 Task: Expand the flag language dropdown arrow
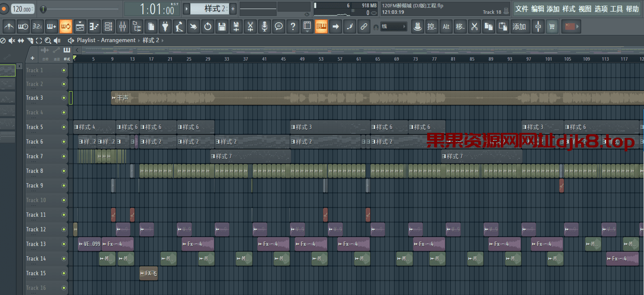pos(577,27)
